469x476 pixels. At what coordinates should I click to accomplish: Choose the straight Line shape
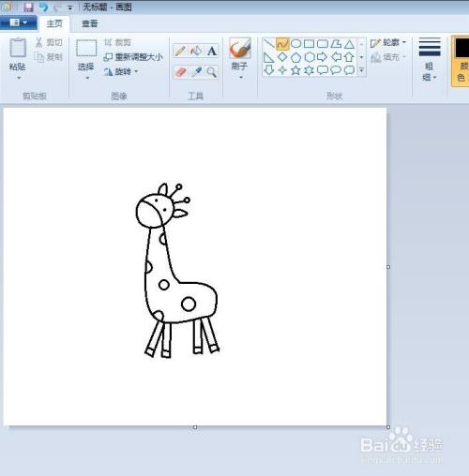(269, 44)
